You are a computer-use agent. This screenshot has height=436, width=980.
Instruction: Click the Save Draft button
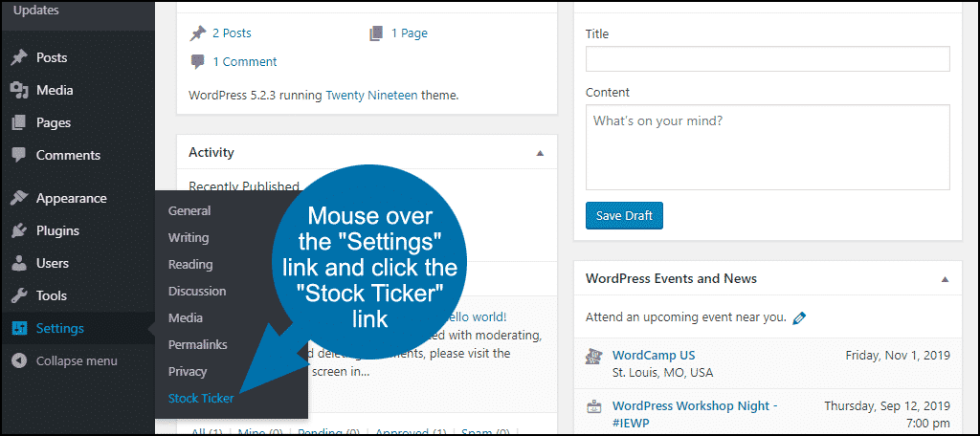point(624,215)
